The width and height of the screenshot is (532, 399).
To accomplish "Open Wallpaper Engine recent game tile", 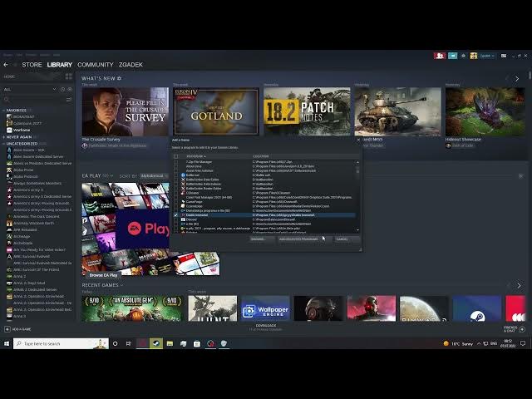I will (265, 308).
